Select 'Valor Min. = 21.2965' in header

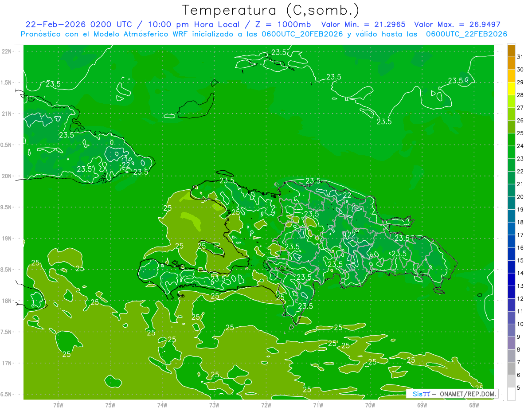(x=364, y=24)
